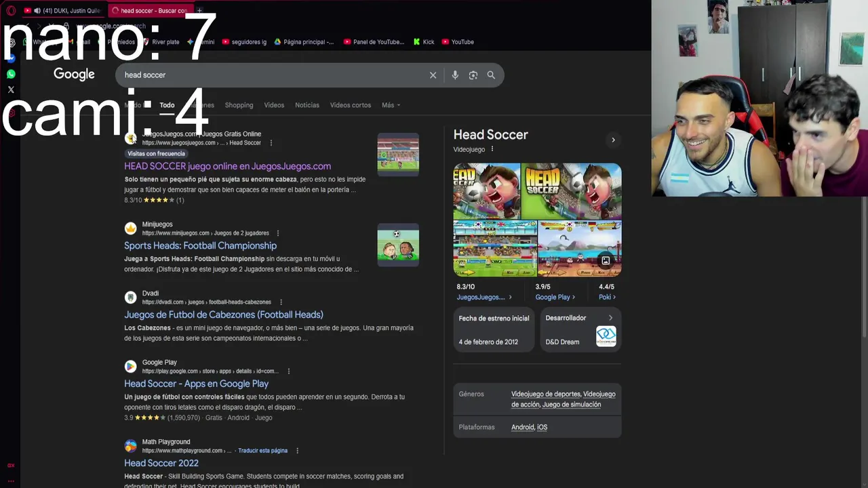Open the sidebar three-dot setup menu
The height and width of the screenshot is (488, 868).
click(11, 480)
